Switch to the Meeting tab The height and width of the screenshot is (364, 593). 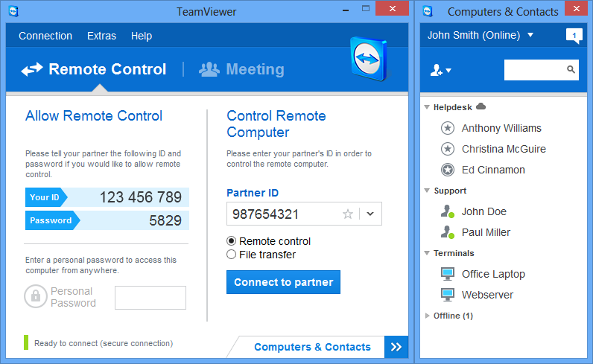(x=241, y=69)
